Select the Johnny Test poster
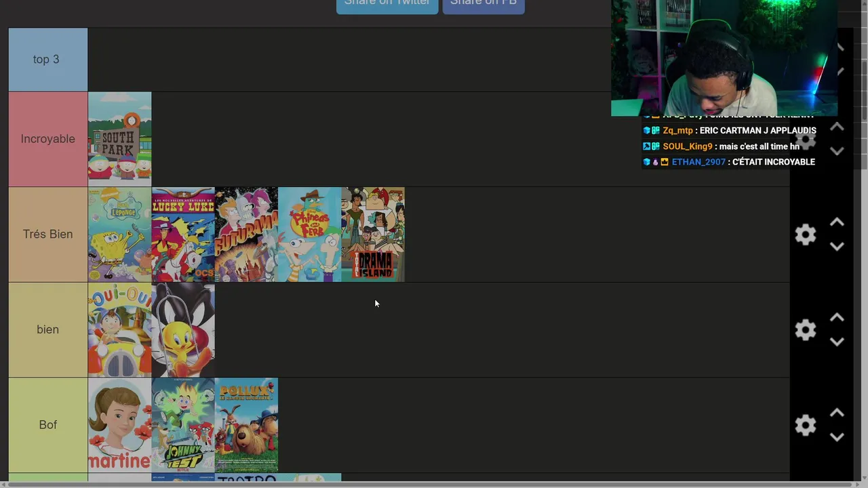 [183, 425]
